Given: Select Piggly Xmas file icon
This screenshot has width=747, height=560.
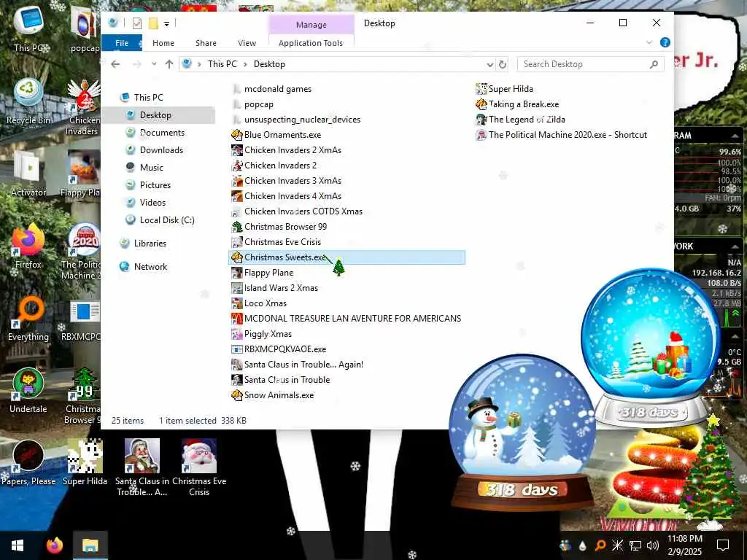Looking at the screenshot, I should (x=237, y=334).
